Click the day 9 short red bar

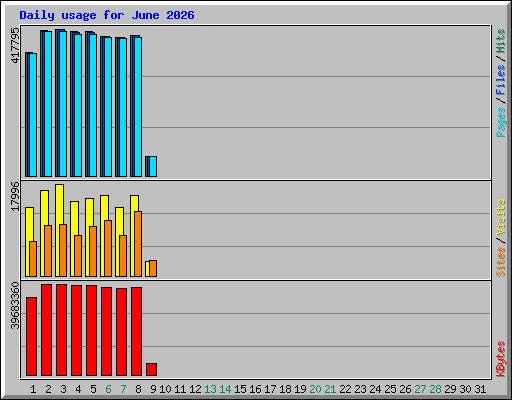(151, 369)
